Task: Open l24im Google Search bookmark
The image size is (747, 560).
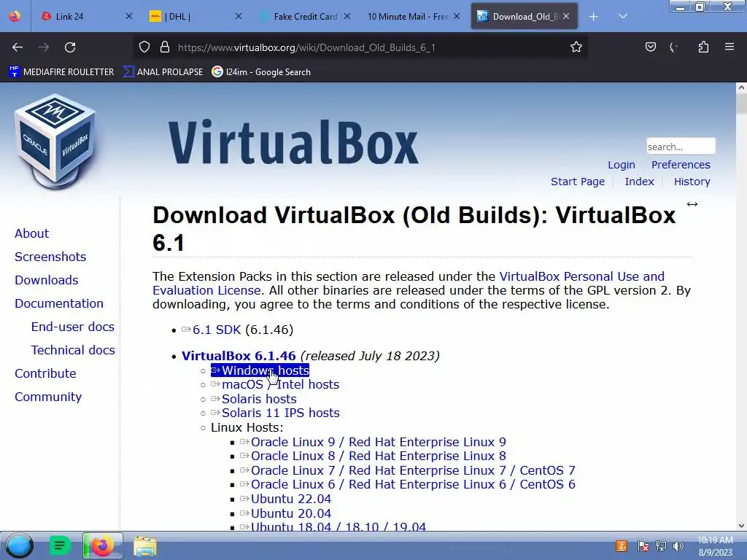Action: click(x=261, y=72)
